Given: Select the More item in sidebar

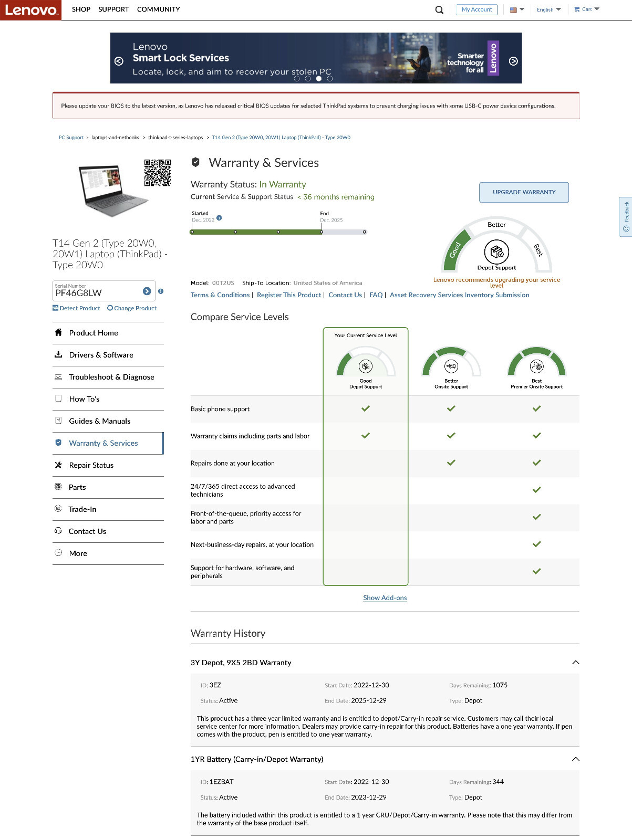Looking at the screenshot, I should [108, 553].
